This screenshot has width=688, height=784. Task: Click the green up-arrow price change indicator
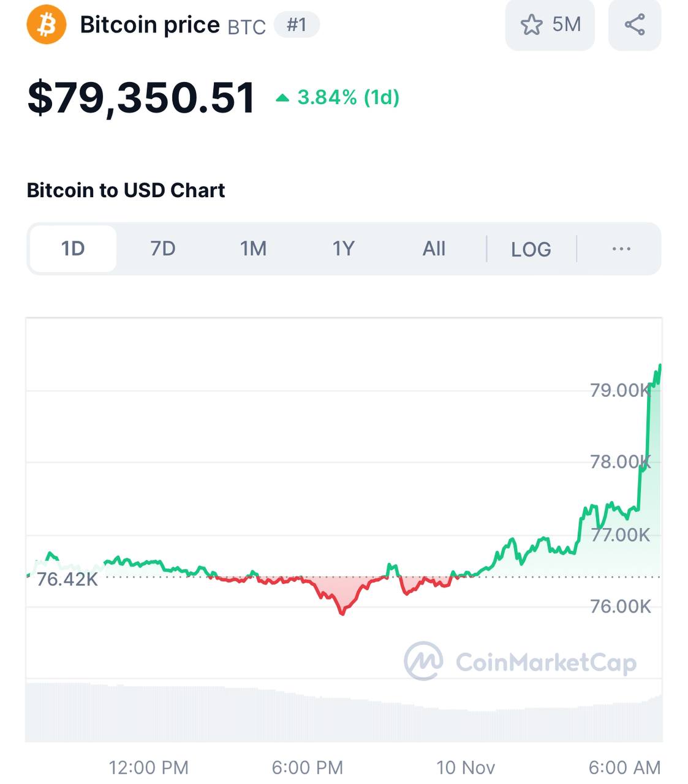[282, 98]
